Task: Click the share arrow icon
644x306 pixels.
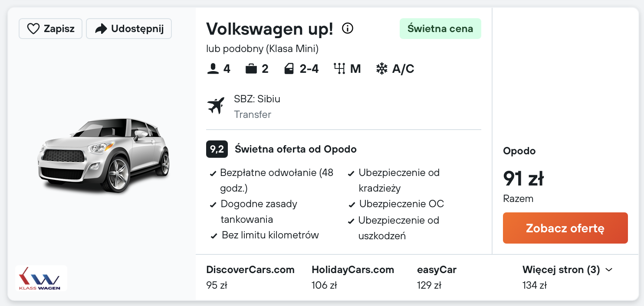Action: tap(101, 29)
